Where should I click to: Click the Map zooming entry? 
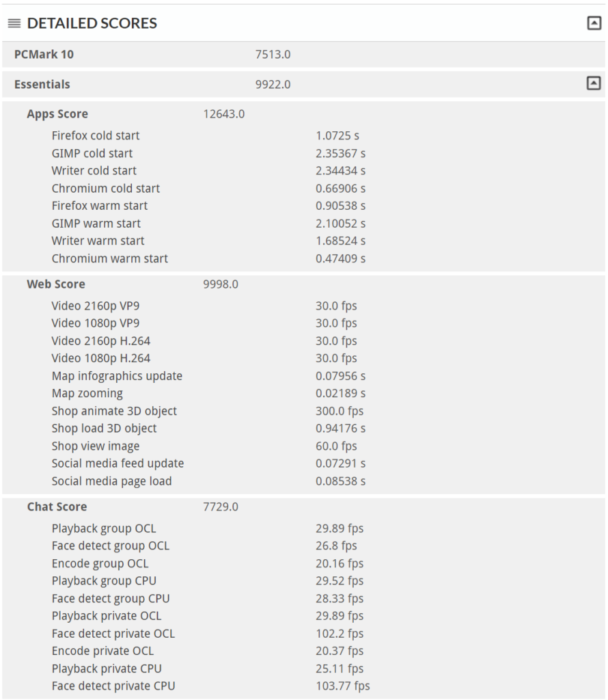click(87, 393)
